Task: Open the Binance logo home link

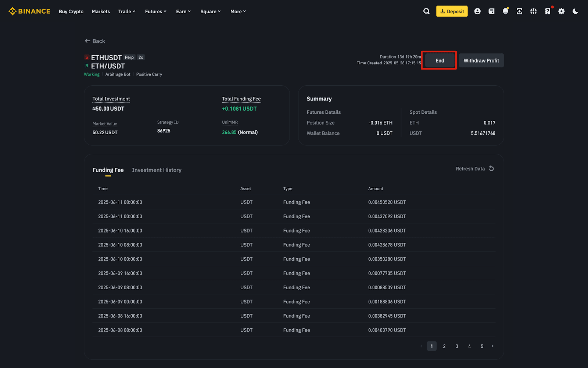Action: [x=29, y=11]
